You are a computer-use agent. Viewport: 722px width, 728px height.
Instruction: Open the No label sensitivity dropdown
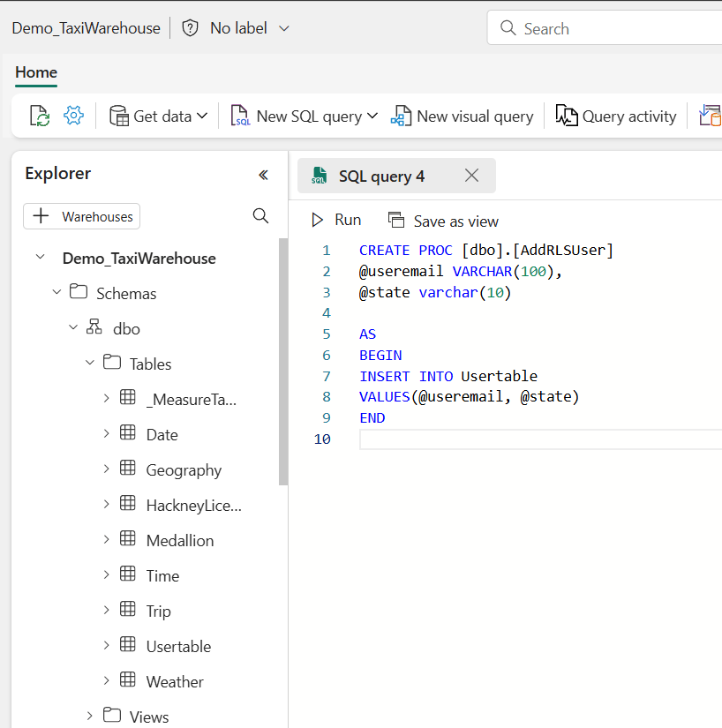(x=283, y=28)
